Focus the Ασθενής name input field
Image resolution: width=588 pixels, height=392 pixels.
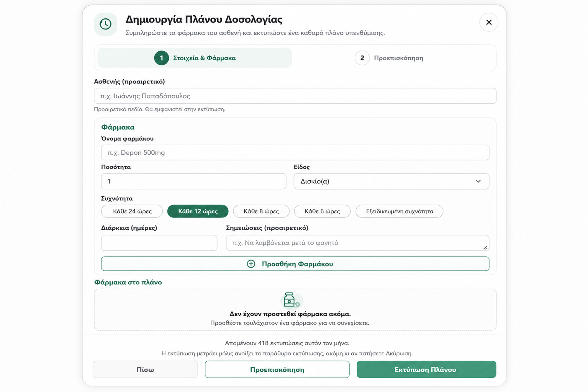click(295, 96)
